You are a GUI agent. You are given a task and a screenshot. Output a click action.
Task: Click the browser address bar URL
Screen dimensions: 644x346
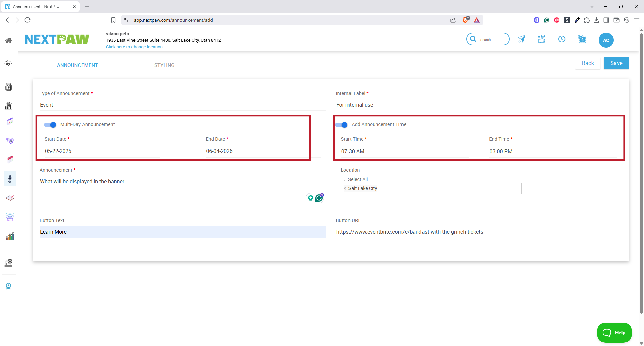click(173, 20)
